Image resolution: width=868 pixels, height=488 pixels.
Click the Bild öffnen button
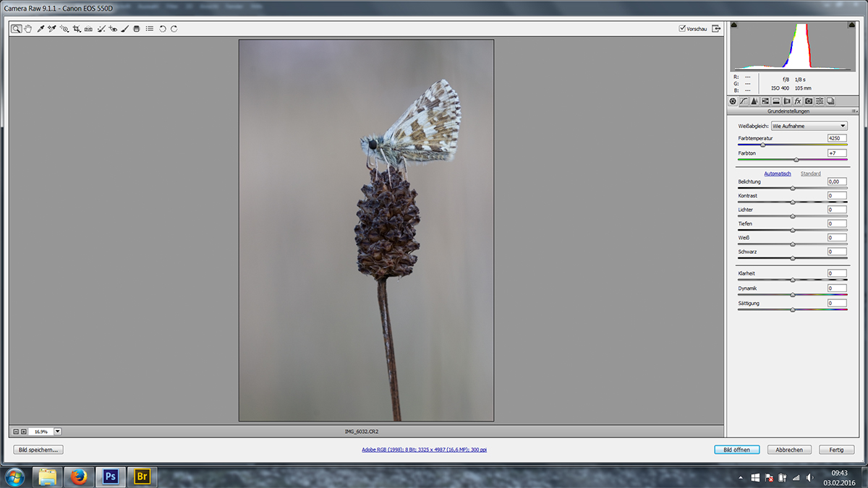[736, 450]
